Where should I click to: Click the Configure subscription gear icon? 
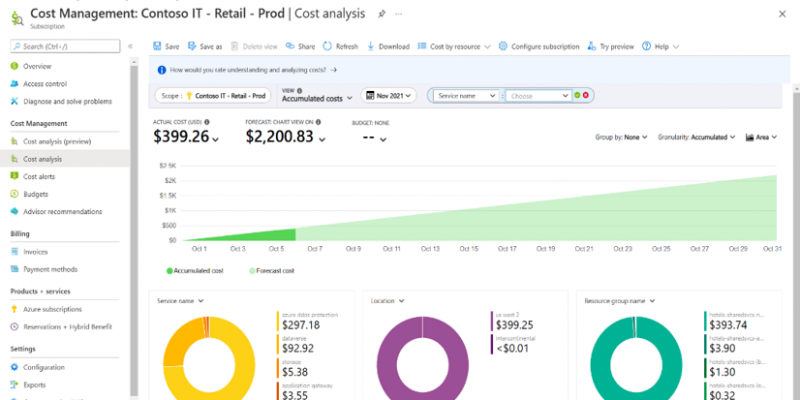503,46
